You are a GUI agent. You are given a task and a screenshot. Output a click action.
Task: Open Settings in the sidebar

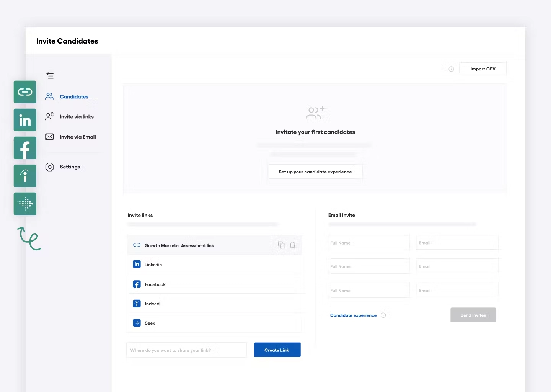click(70, 167)
